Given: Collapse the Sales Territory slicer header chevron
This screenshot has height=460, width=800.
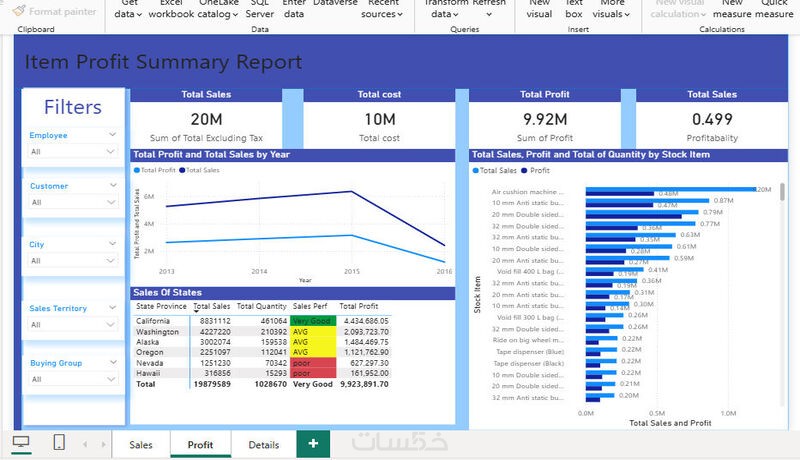Looking at the screenshot, I should click(113, 308).
